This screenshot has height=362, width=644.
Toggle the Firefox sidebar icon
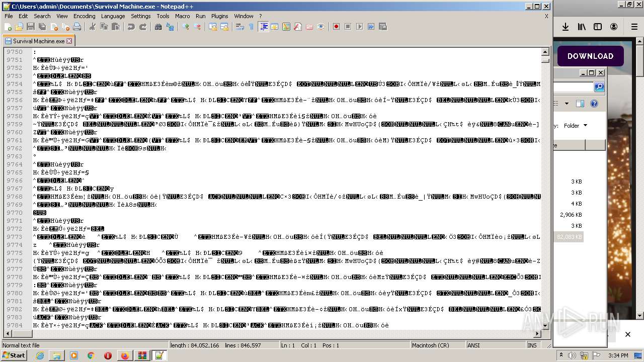598,27
